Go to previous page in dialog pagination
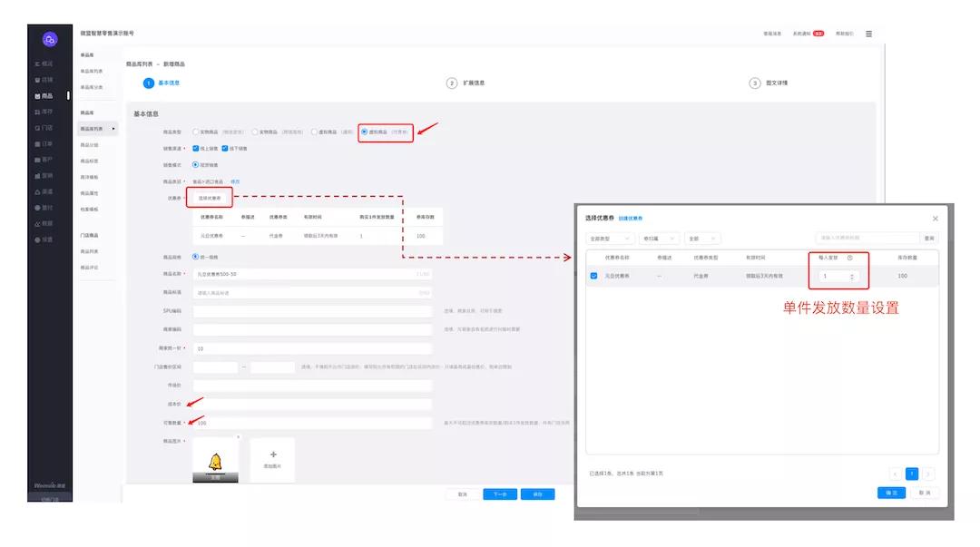 [x=896, y=474]
